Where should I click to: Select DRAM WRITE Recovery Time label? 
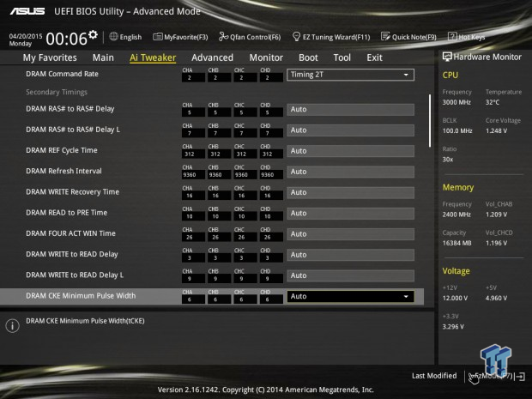click(x=73, y=192)
